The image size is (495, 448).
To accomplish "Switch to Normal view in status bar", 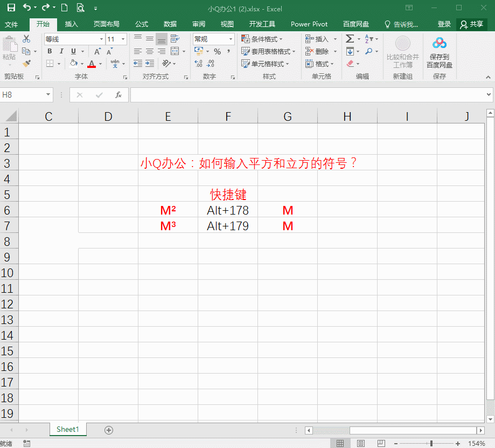I will click(340, 443).
